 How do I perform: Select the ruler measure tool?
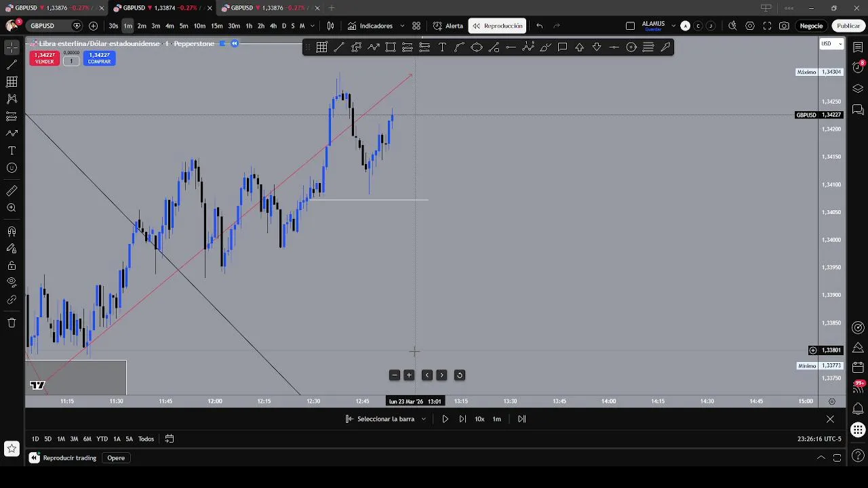12,190
